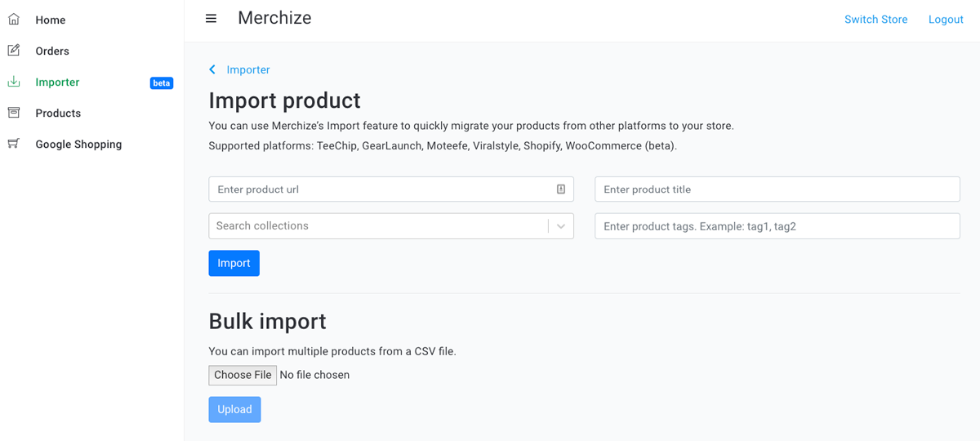Open the Orders menu item

[x=52, y=51]
